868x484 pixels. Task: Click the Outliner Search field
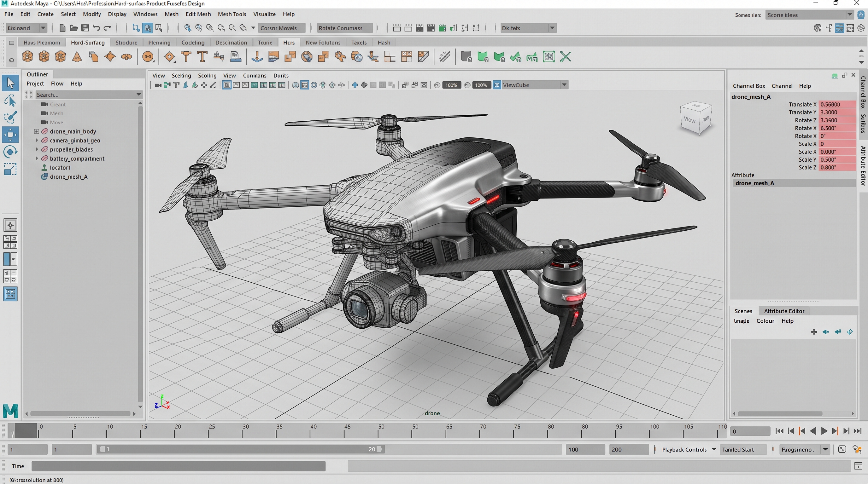pos(89,95)
